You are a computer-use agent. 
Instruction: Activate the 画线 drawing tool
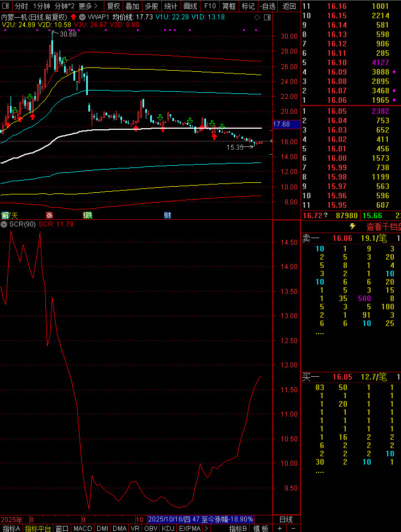pyautogui.click(x=190, y=6)
